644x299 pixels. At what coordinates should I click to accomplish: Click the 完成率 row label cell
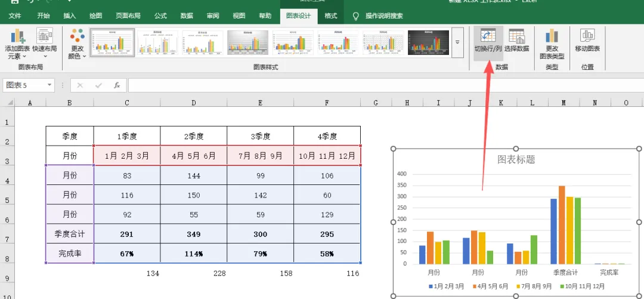(x=69, y=254)
